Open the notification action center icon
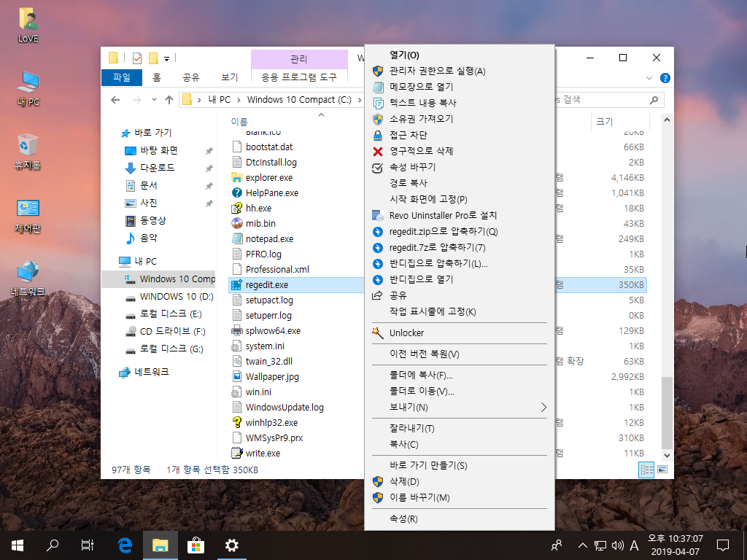This screenshot has width=747, height=560. (x=723, y=545)
